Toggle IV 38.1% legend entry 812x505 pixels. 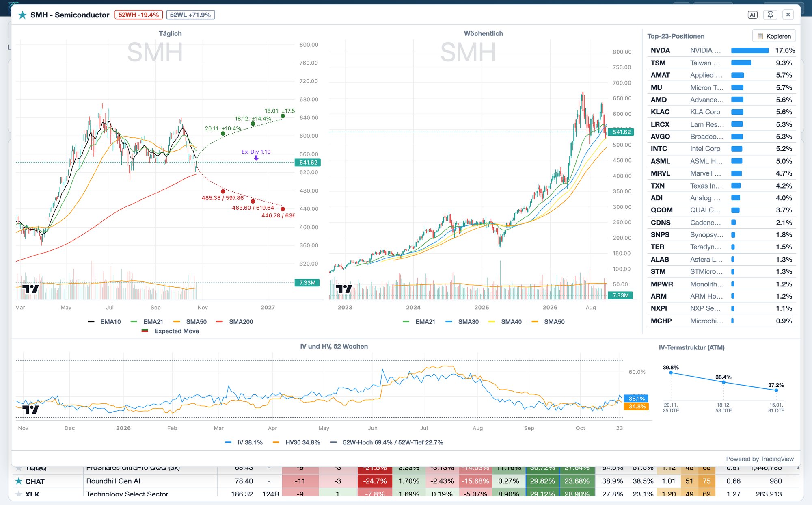pos(244,442)
